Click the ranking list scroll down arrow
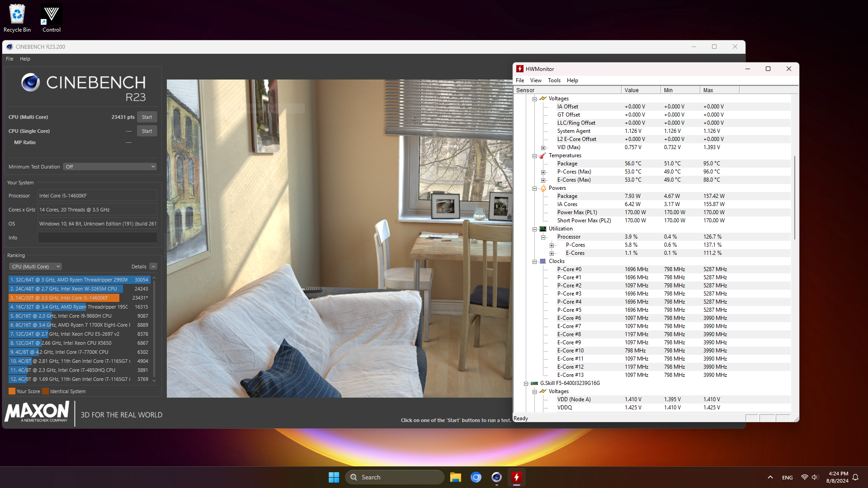Screen dimensions: 868x488 154,380
